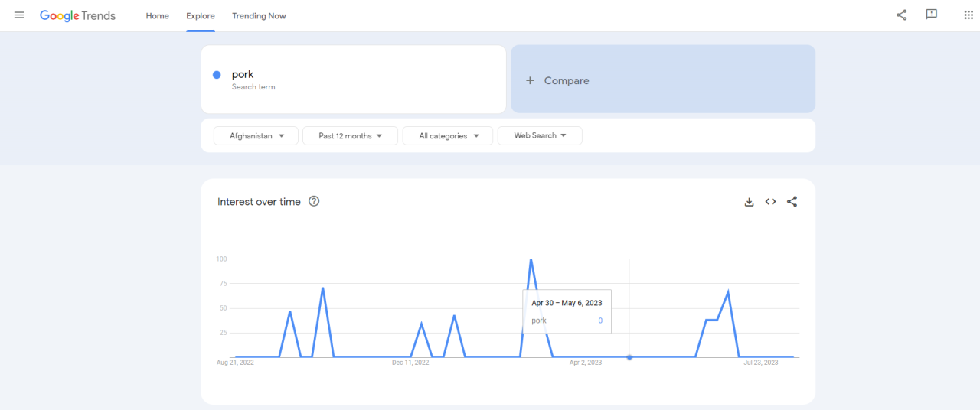Expand the Afghanistan region dropdown
Image resolution: width=980 pixels, height=410 pixels.
point(256,136)
